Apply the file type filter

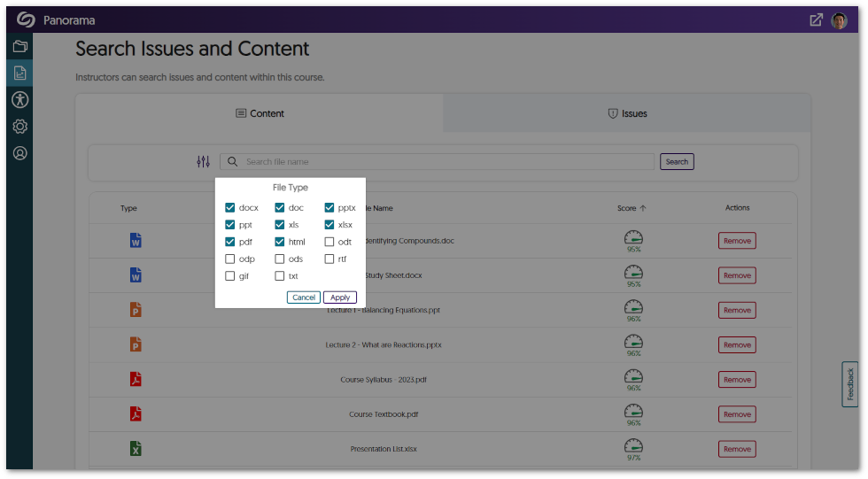pyautogui.click(x=340, y=297)
